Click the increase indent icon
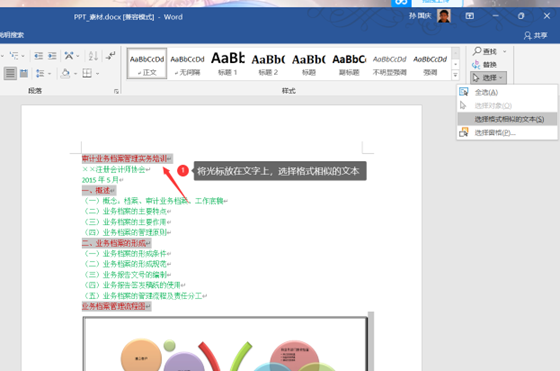Screen dimensions: 560x371 (52, 56)
